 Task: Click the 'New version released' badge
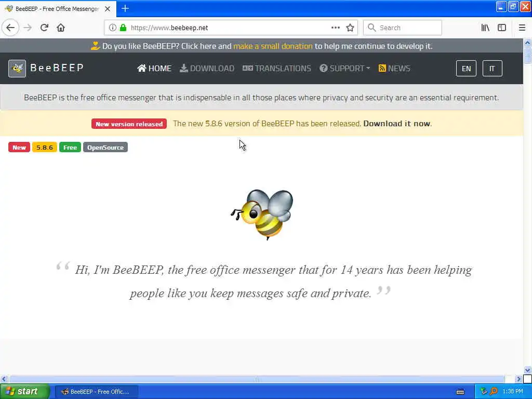pos(129,124)
